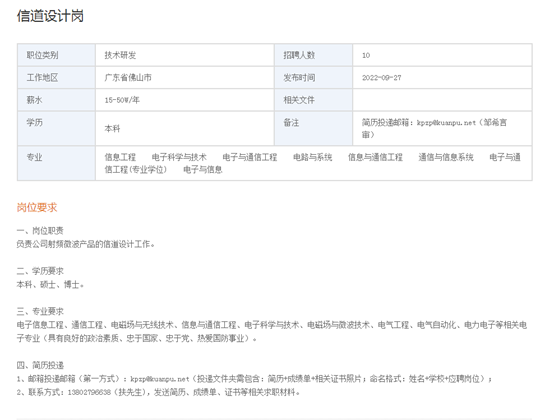Click the 电子与通信工程 major entry

(x=250, y=157)
